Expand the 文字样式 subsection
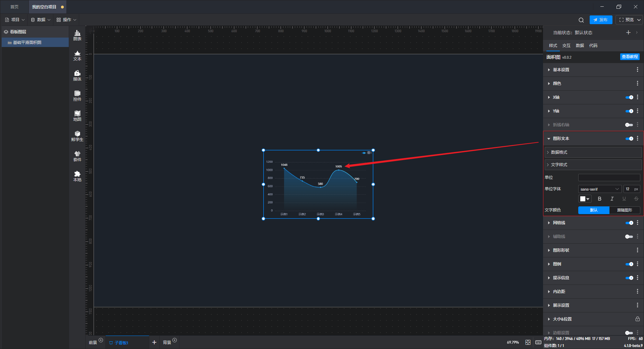Image resolution: width=644 pixels, height=349 pixels. [x=593, y=164]
